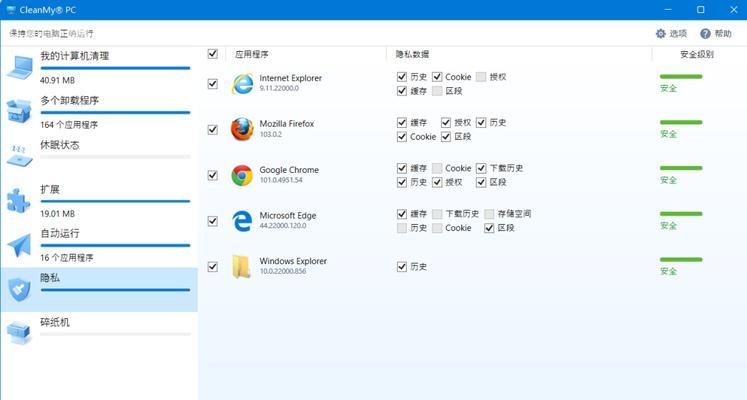
Task: Uncheck the Windows Explorer row checkbox
Action: coord(212,267)
